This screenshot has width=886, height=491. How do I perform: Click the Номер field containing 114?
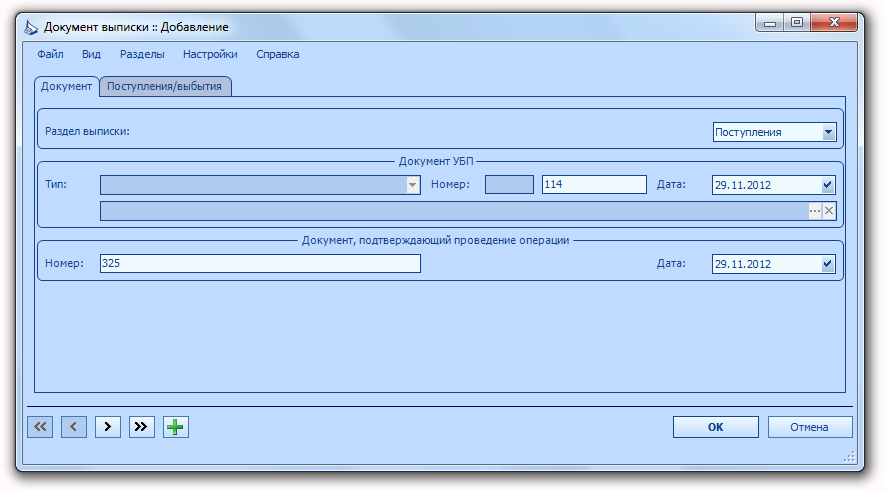click(594, 185)
